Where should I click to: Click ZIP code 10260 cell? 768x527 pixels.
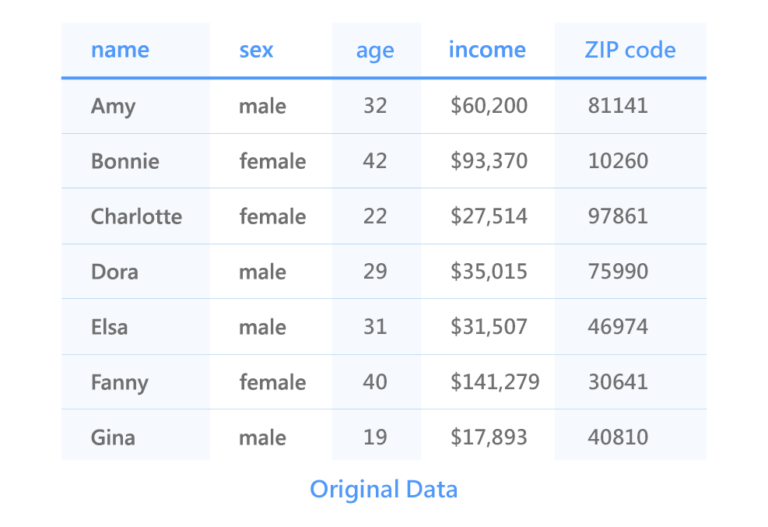(x=618, y=161)
